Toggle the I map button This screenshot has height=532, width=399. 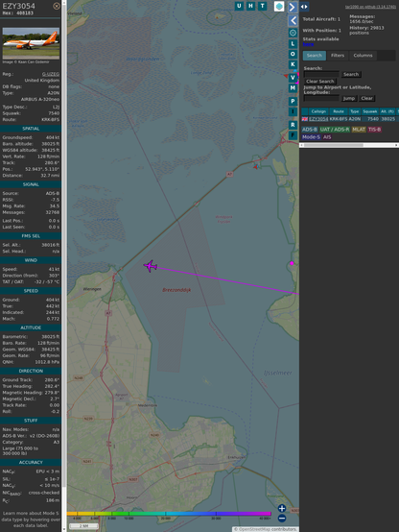click(x=293, y=111)
